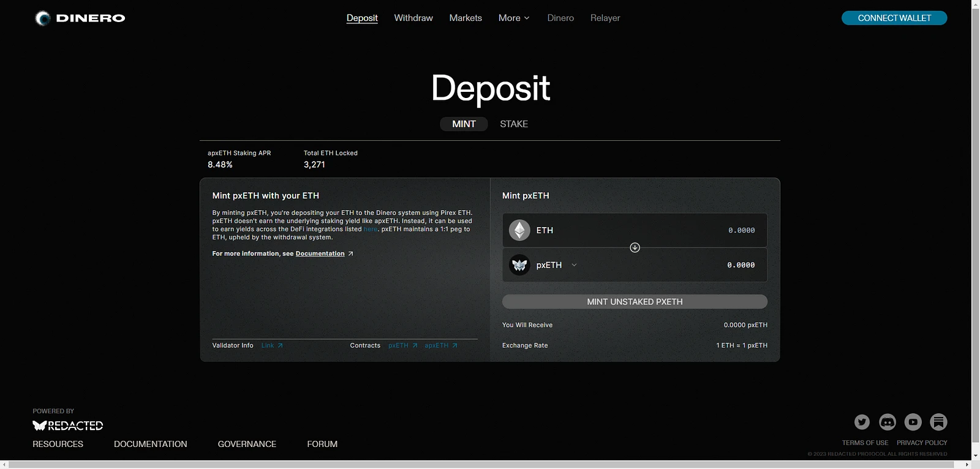Open the Withdraw page
This screenshot has height=469, width=980.
click(x=413, y=18)
